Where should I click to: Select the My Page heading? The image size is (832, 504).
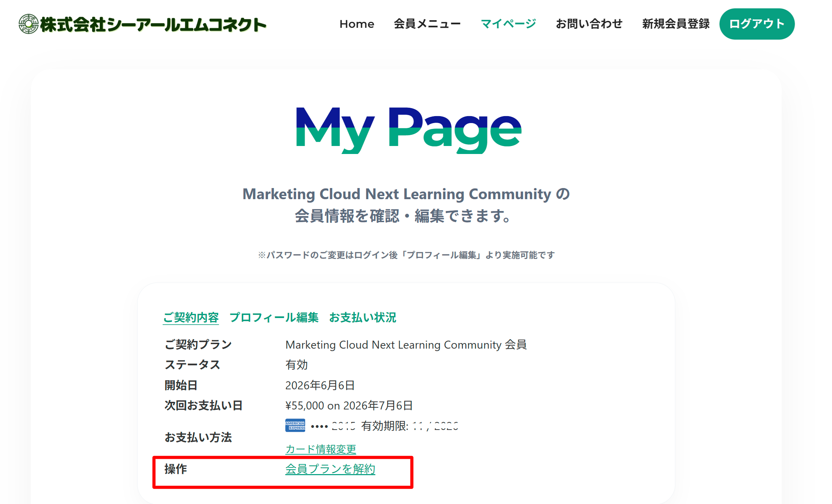point(408,130)
